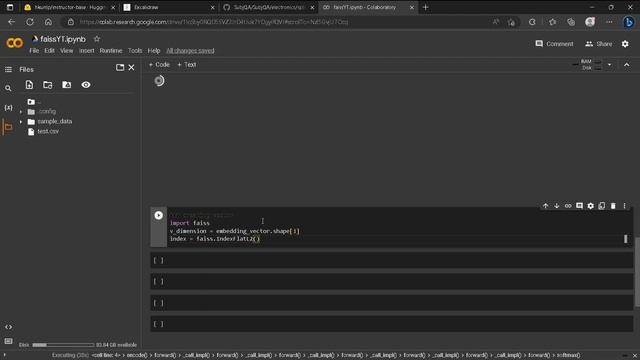The height and width of the screenshot is (360, 640).
Task: Click the notebook vertical scrollbar
Action: point(637,271)
